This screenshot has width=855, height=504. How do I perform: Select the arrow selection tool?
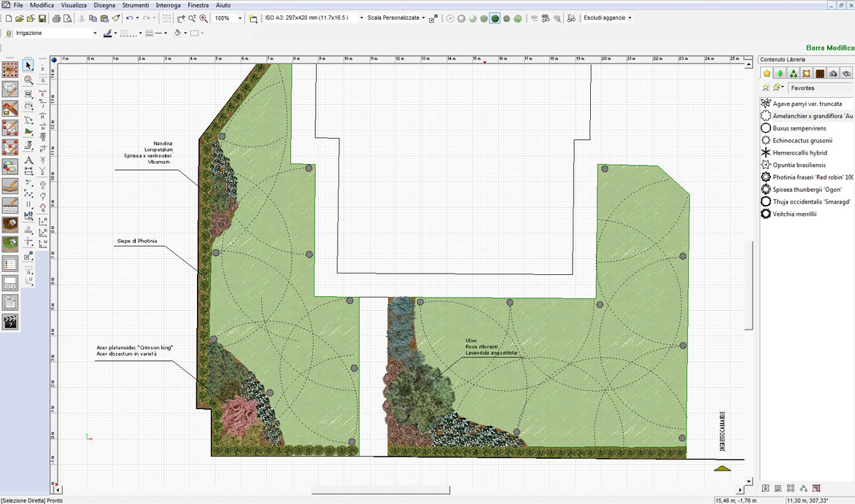pyautogui.click(x=28, y=66)
